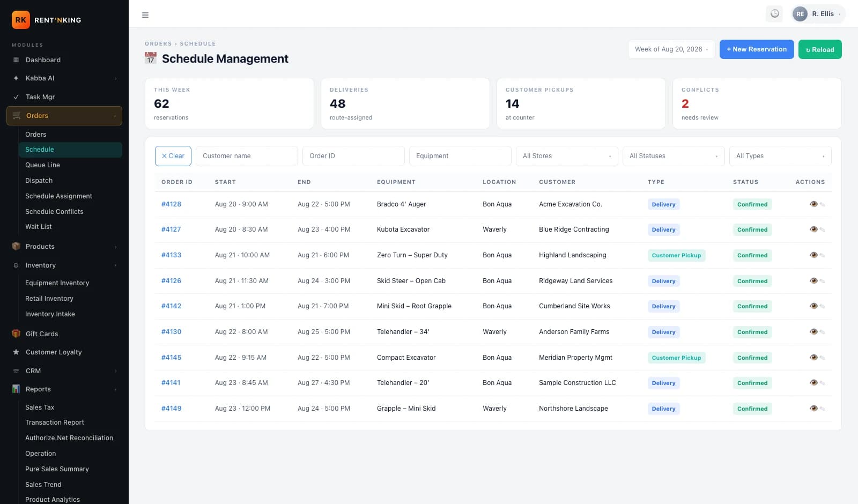Viewport: 858px width, 504px height.
Task: View order #4126 with eye icon
Action: click(813, 281)
